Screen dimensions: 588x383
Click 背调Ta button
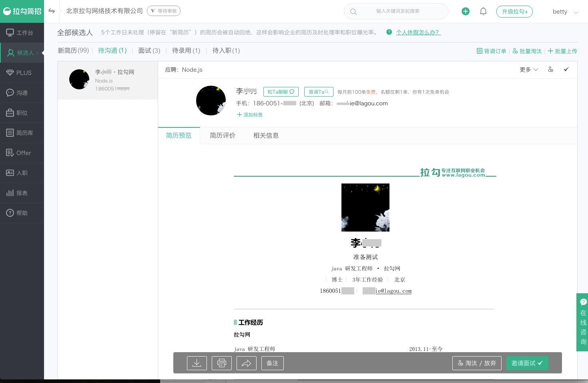319,92
